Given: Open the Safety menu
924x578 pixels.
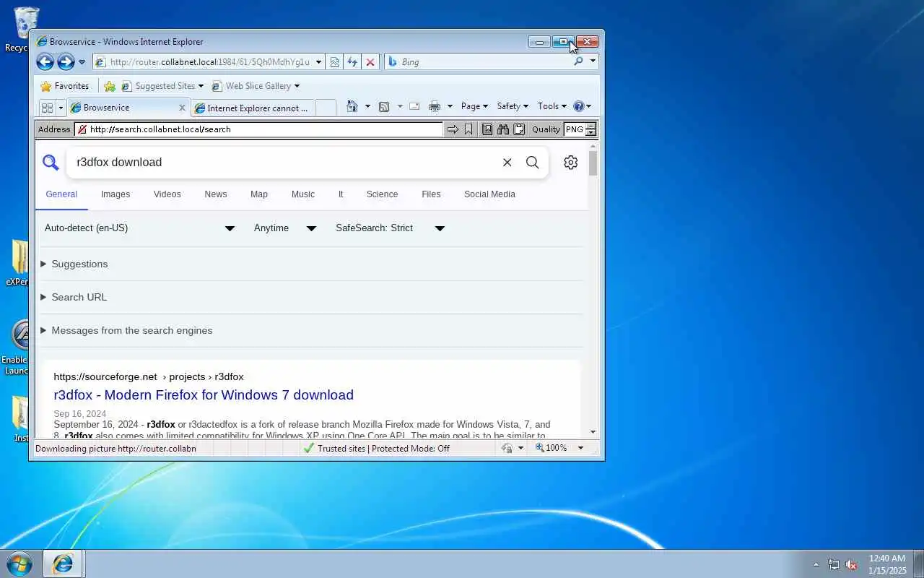Looking at the screenshot, I should point(513,106).
